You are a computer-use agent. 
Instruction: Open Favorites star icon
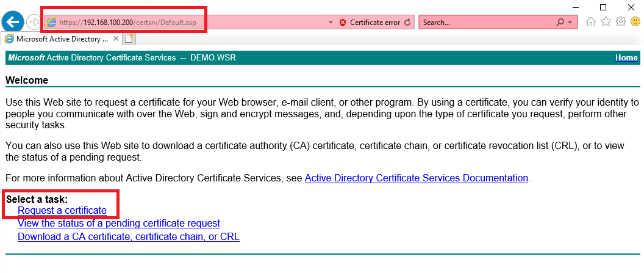(x=606, y=22)
